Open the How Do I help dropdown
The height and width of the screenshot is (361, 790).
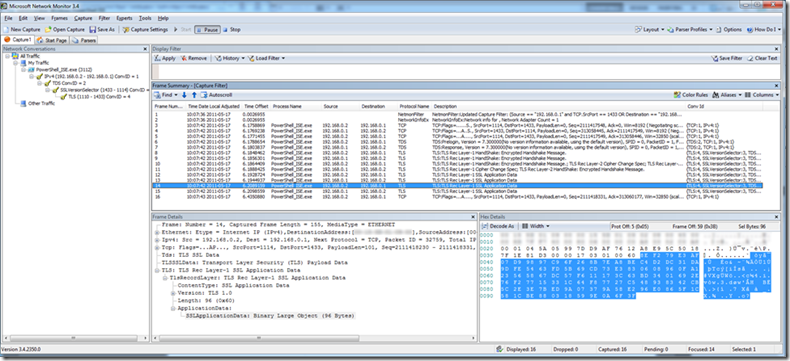tap(764, 30)
